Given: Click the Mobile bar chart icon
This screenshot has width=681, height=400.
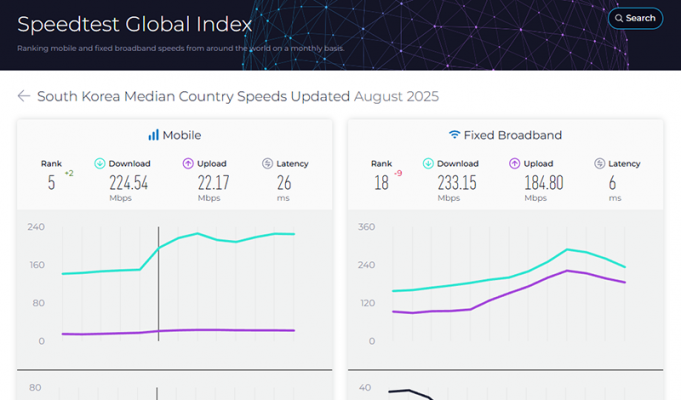Looking at the screenshot, I should point(154,135).
